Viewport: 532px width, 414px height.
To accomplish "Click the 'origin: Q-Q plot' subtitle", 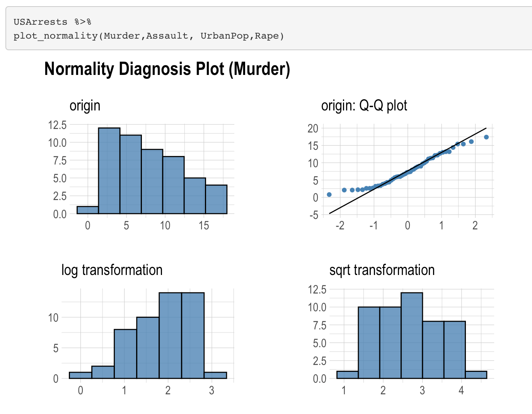I will (x=364, y=105).
